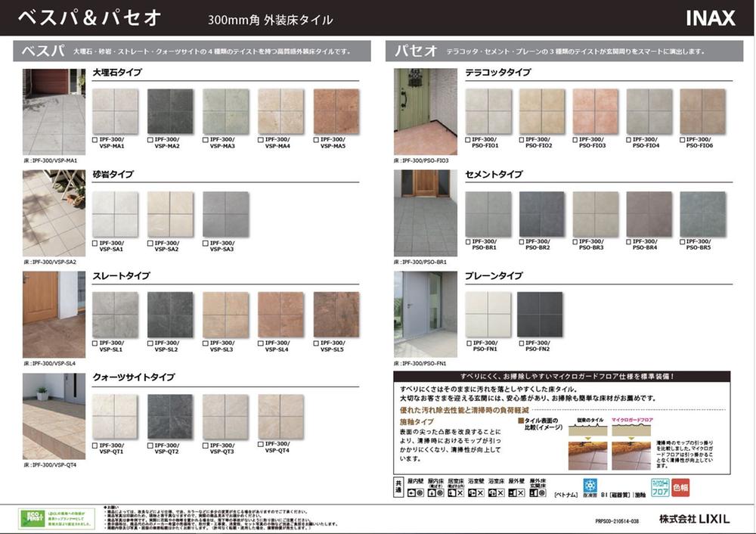Select the IPF-300/PSO-FIO6 checkbox
Viewport: 756px width, 534px height.
coord(683,140)
